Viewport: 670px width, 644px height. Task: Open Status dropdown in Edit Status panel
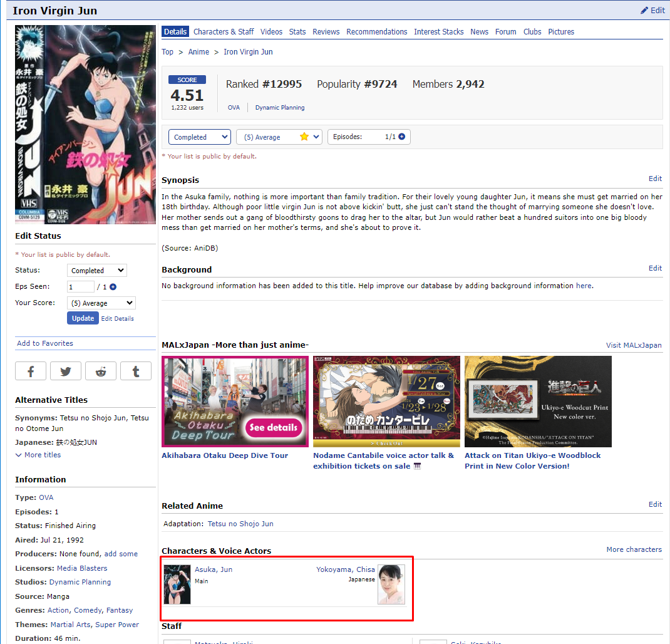coord(96,271)
